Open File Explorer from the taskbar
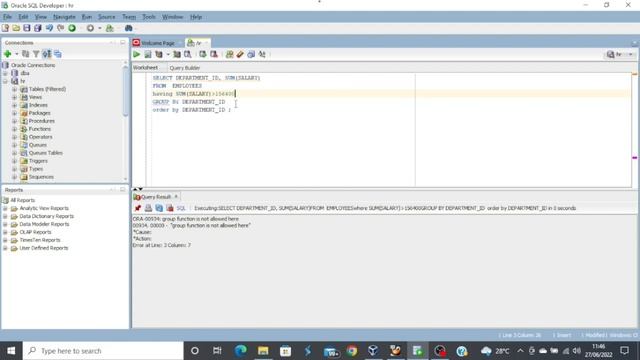Viewport: 640px width, 360px height. 263,351
